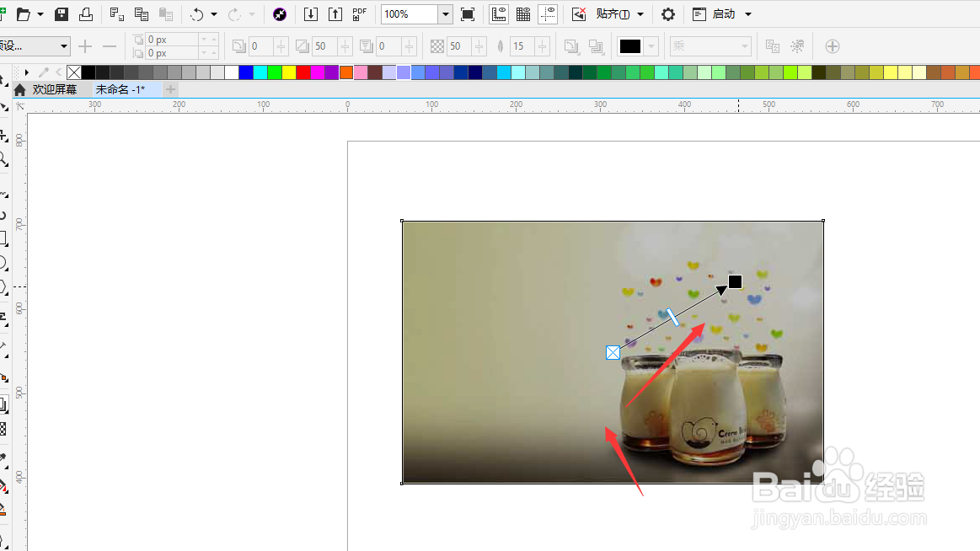
Task: Click the plus tab to add new document
Action: click(x=170, y=89)
